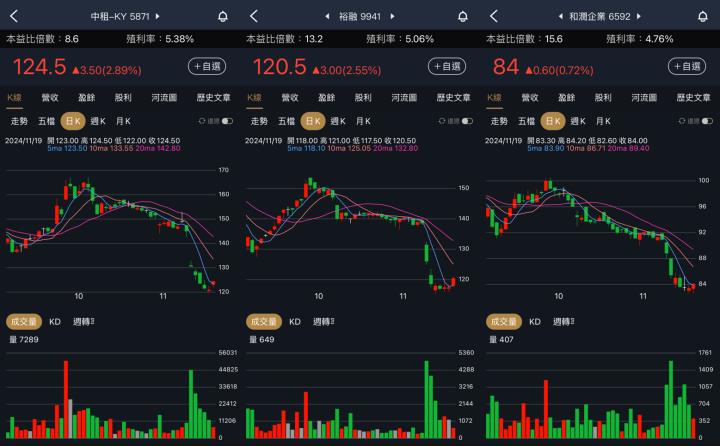The height and width of the screenshot is (446, 720).
Task: Open 營收 tab in 中租-KY panel
Action: (50, 97)
